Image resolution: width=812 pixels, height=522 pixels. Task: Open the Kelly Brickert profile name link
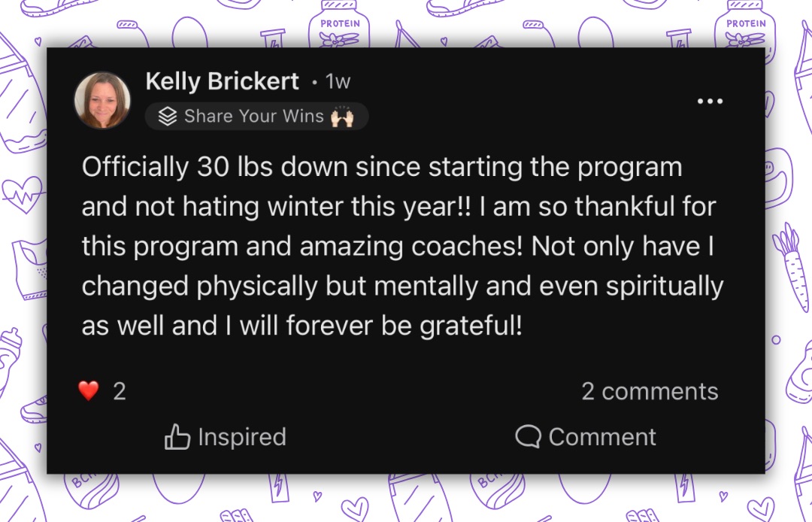point(222,81)
